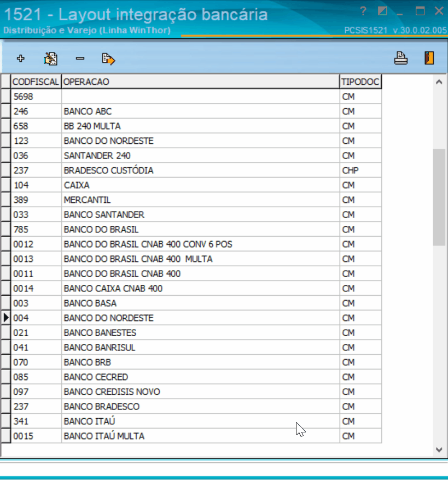Click the orange exit door icon

coord(429,58)
